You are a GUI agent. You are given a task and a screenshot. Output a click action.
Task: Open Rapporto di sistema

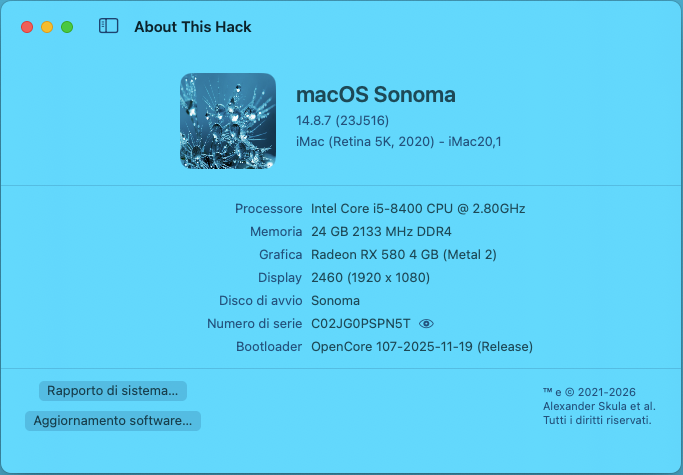point(112,390)
